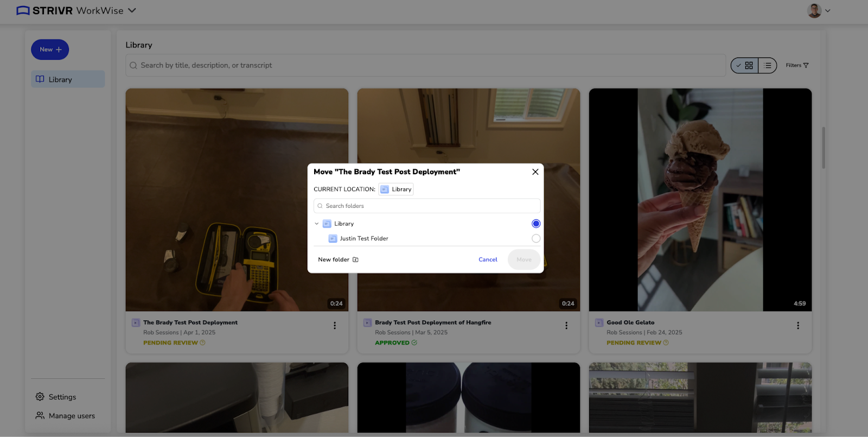Click 'Rob Sessions | Mar 5, 2025' text

click(411, 332)
